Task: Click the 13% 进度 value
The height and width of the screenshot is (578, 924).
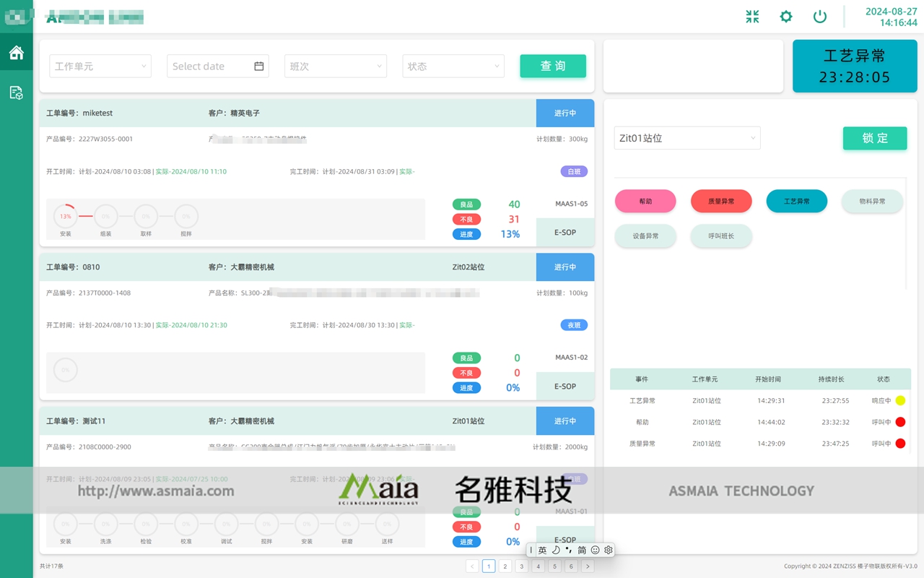Action: (510, 234)
